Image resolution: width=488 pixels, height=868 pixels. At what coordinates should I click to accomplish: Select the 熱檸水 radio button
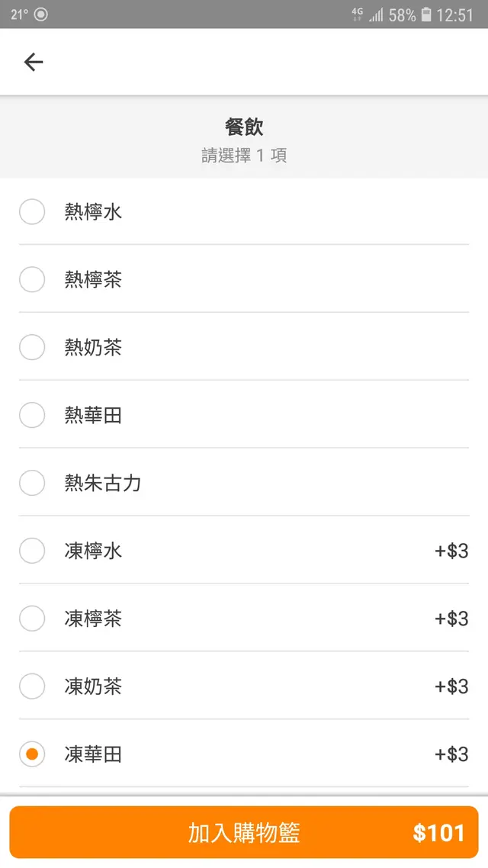[x=32, y=211]
